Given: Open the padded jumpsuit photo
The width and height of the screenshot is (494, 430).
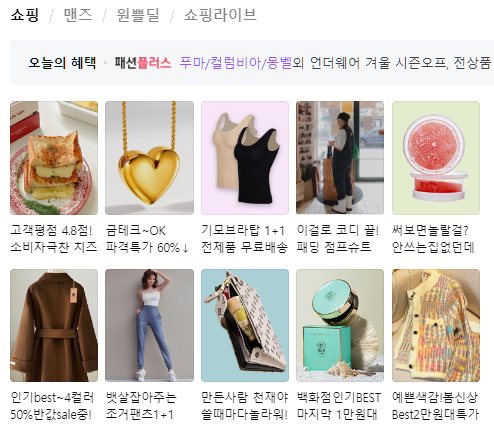Looking at the screenshot, I should click(x=340, y=158).
